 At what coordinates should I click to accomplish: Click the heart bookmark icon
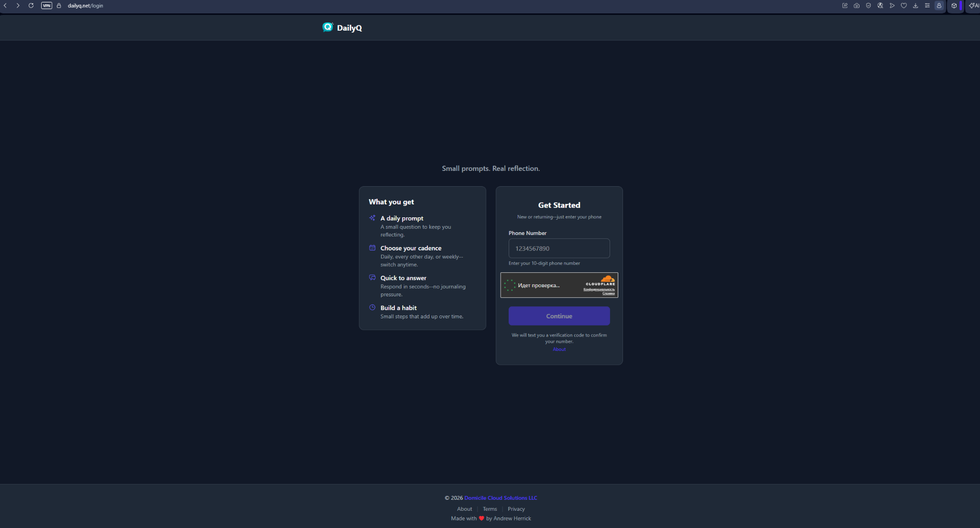click(x=903, y=6)
